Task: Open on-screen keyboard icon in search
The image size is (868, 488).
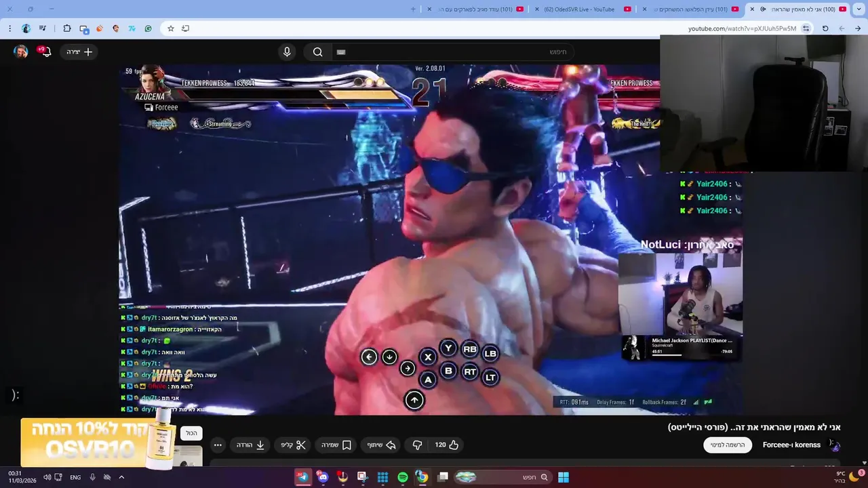Action: tap(341, 52)
